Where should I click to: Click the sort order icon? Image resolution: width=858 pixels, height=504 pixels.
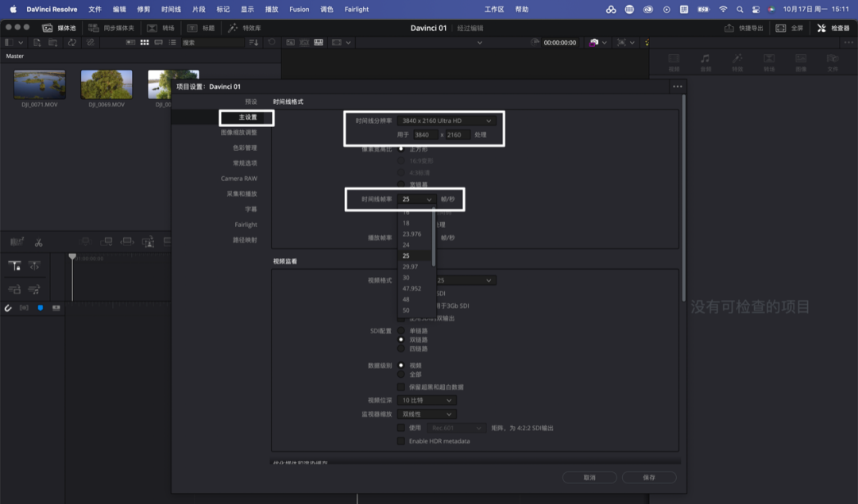253,42
